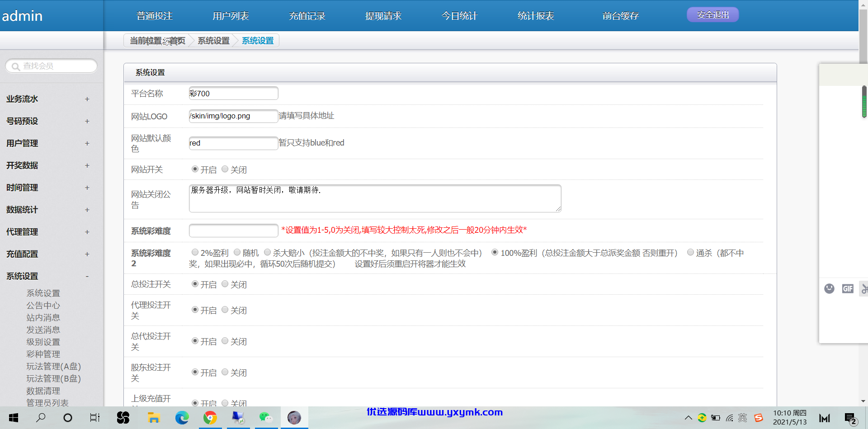This screenshot has width=868, height=429.
Task: Open the black fan-shaped app in taskbar
Action: coord(123,418)
